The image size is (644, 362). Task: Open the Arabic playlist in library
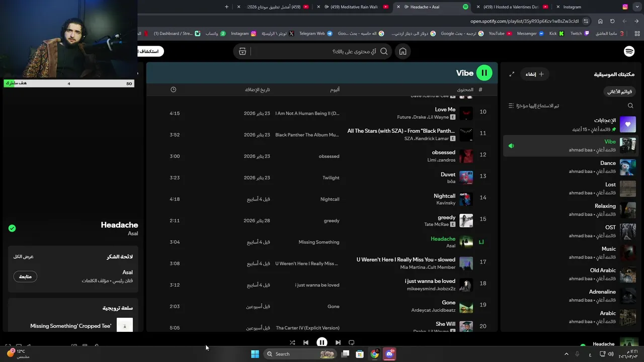(x=571, y=317)
